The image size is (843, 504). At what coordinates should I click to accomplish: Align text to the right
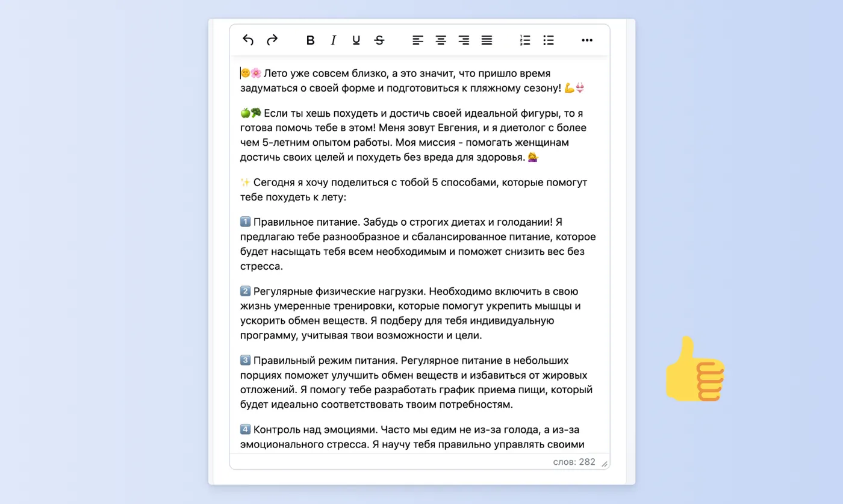coord(464,40)
